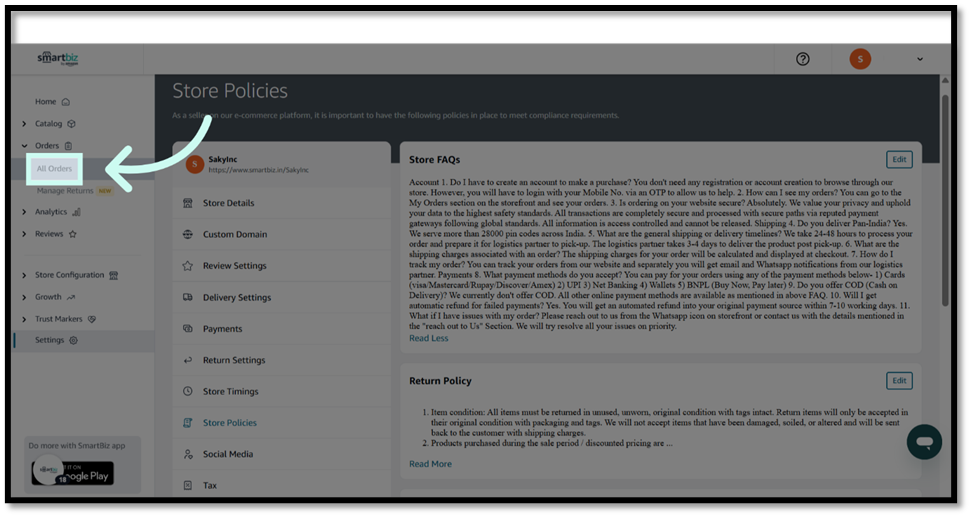Expand the Catalog sidebar section

pos(24,124)
